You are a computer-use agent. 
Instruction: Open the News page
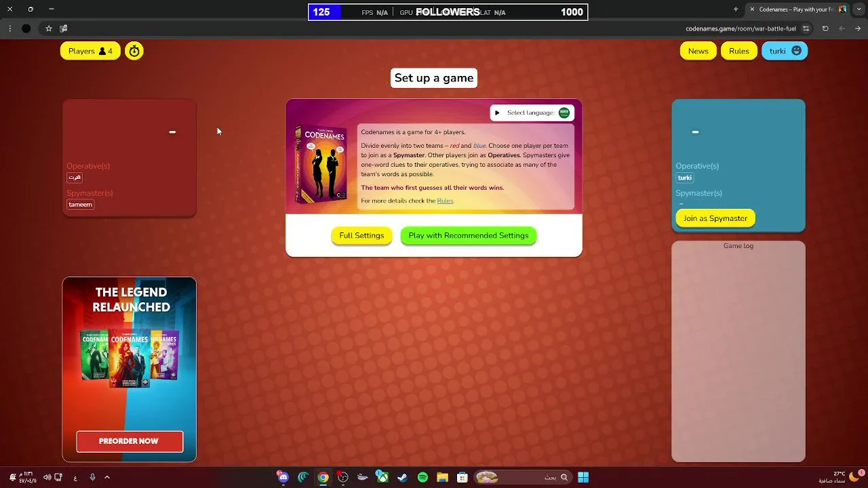click(x=698, y=51)
